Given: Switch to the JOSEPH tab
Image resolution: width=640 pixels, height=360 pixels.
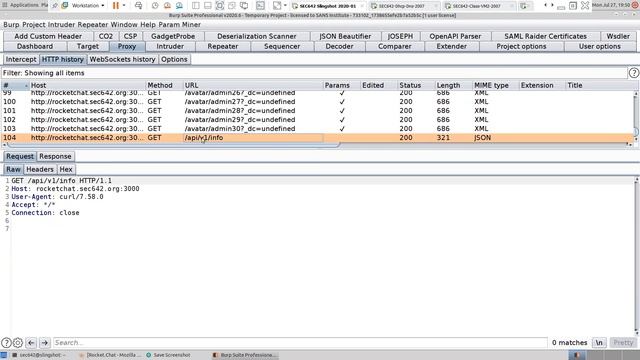Looking at the screenshot, I should (400, 36).
